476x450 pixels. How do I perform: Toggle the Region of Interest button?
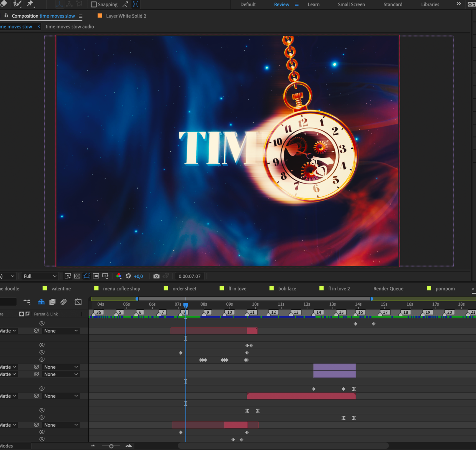point(96,276)
